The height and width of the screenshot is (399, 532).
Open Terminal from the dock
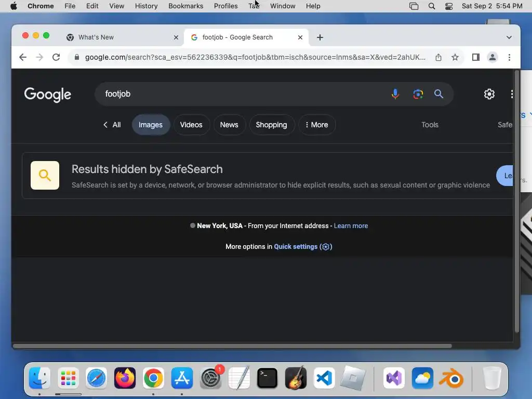pyautogui.click(x=268, y=378)
